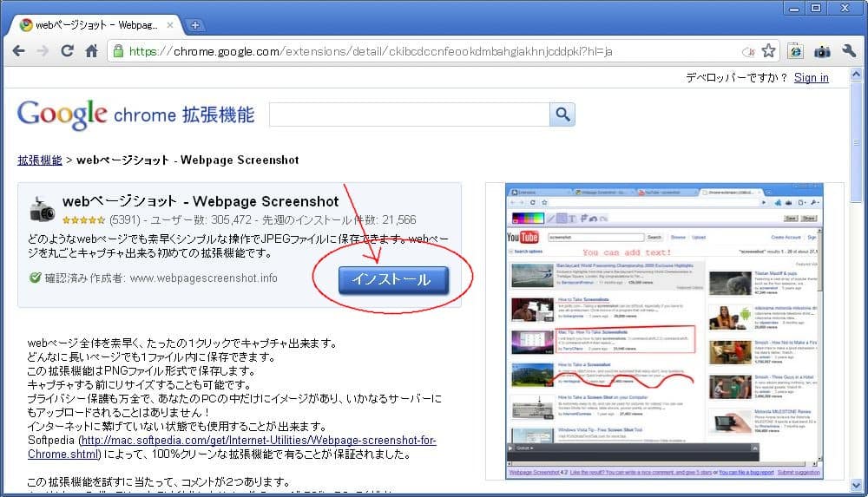
Task: Click the Forward navigation arrow
Action: click(43, 51)
